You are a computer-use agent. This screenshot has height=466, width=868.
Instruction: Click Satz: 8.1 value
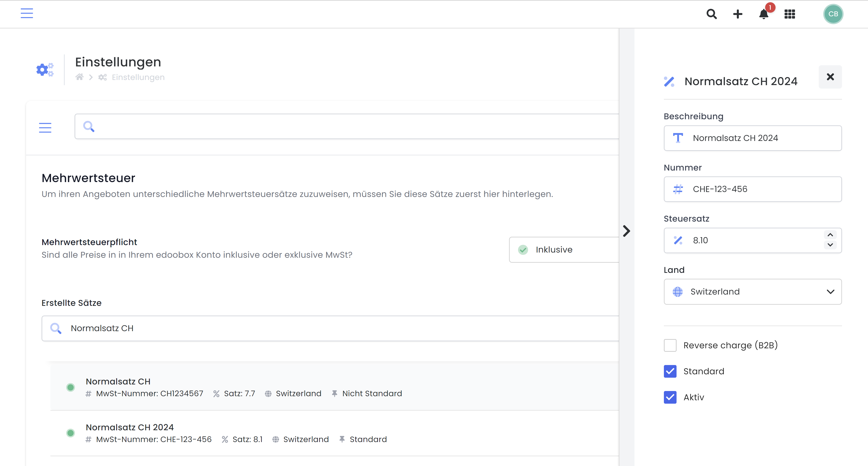pyautogui.click(x=248, y=439)
